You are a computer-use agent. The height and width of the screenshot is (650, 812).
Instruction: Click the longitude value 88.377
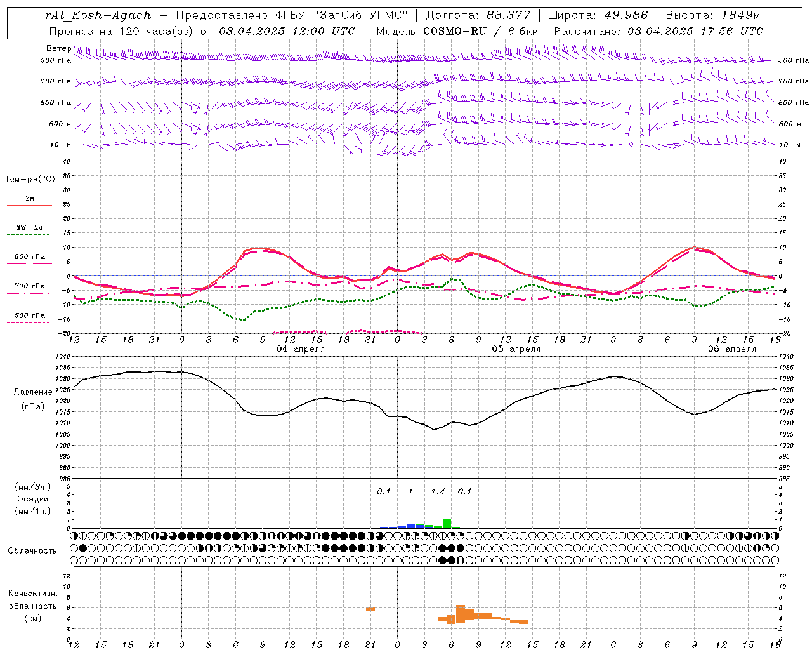(x=509, y=15)
